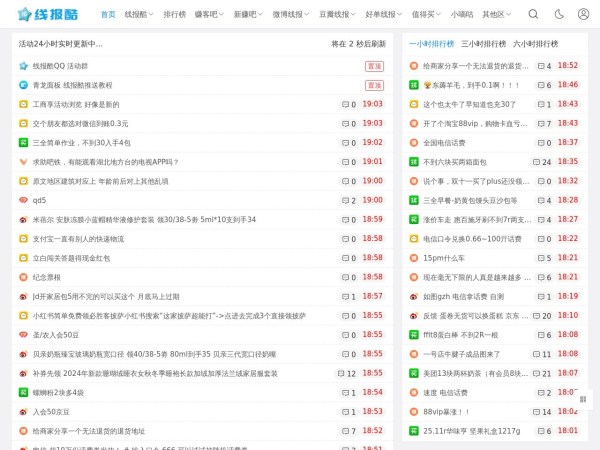
Task: Open the 排行榜 menu item
Action: [175, 15]
